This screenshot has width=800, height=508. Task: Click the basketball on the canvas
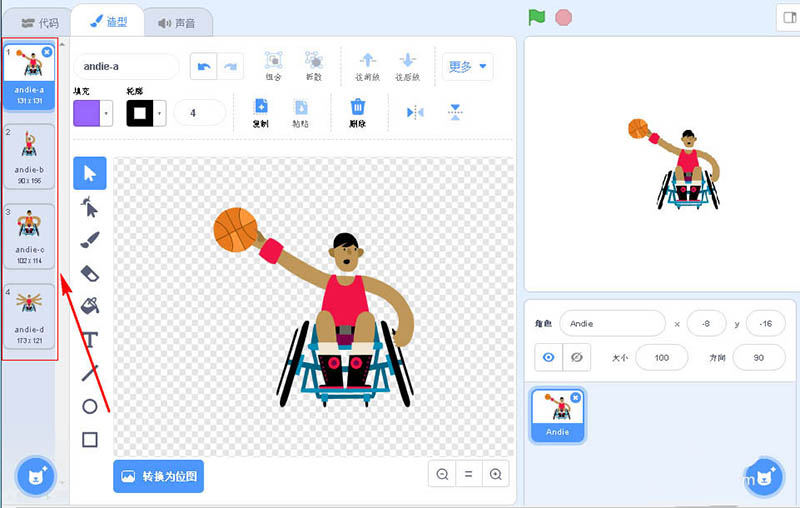click(x=235, y=230)
